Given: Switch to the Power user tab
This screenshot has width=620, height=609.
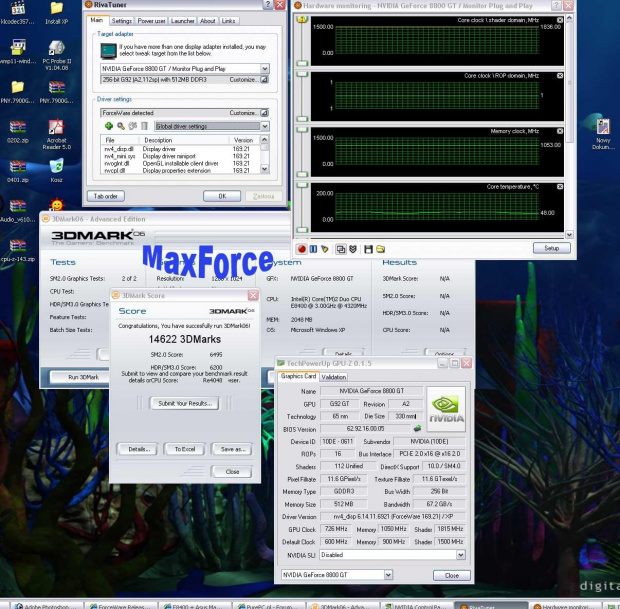Looking at the screenshot, I should (x=151, y=21).
